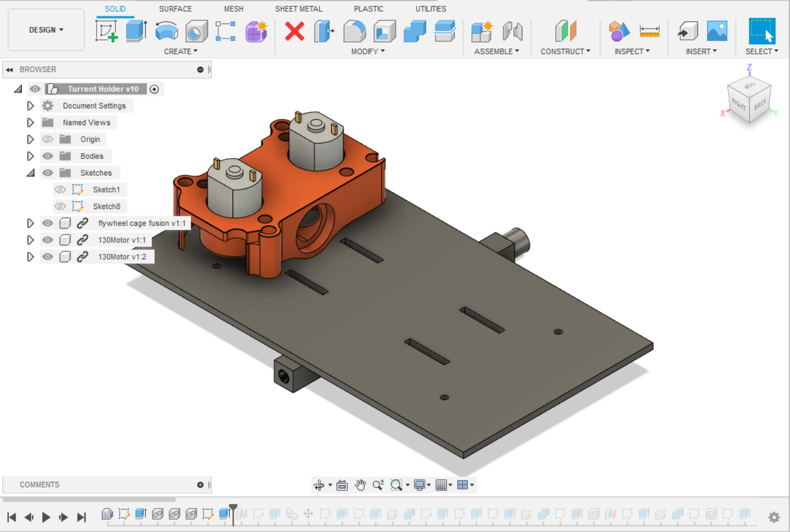Screen dimensions: 790x532
Task: Click the red Delete X icon
Action: (295, 31)
